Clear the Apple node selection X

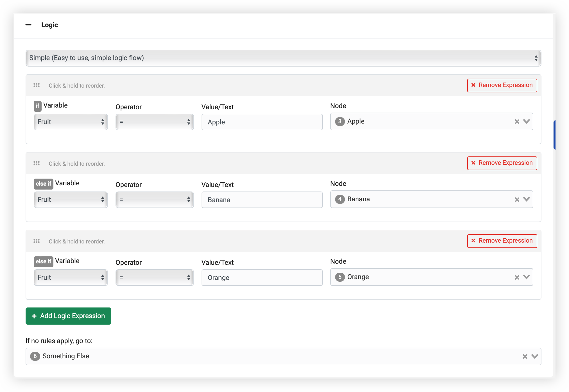pyautogui.click(x=517, y=122)
